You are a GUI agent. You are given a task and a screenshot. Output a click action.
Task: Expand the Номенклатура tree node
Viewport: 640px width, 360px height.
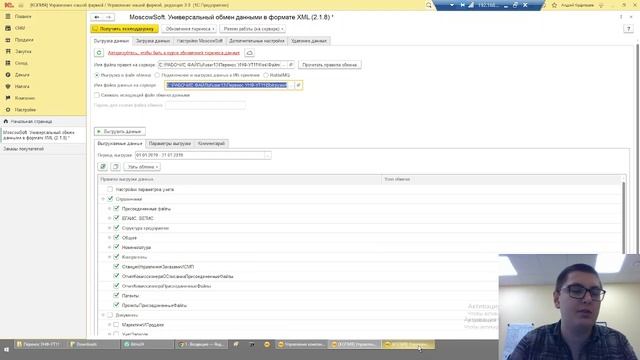tap(109, 247)
